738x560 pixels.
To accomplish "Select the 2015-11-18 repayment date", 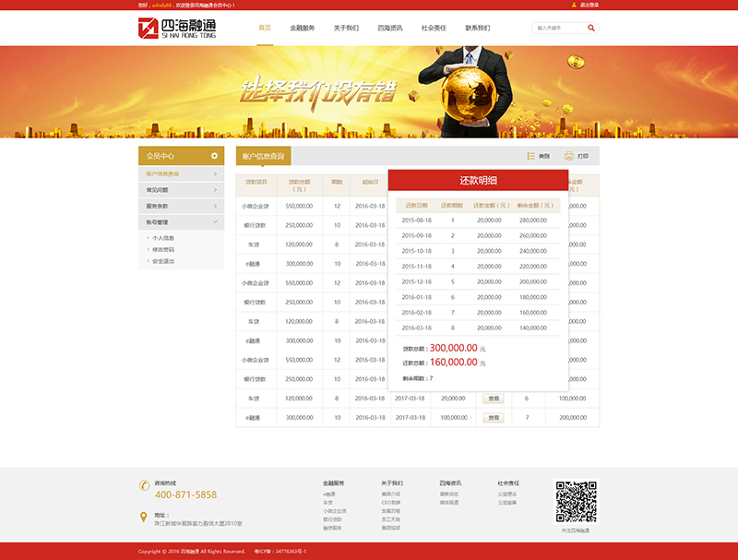I will coord(417,267).
